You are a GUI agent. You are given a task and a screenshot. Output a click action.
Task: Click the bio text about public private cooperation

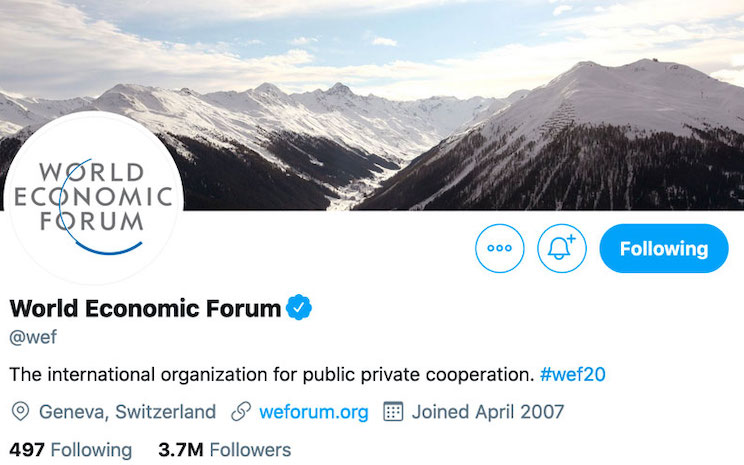point(270,375)
